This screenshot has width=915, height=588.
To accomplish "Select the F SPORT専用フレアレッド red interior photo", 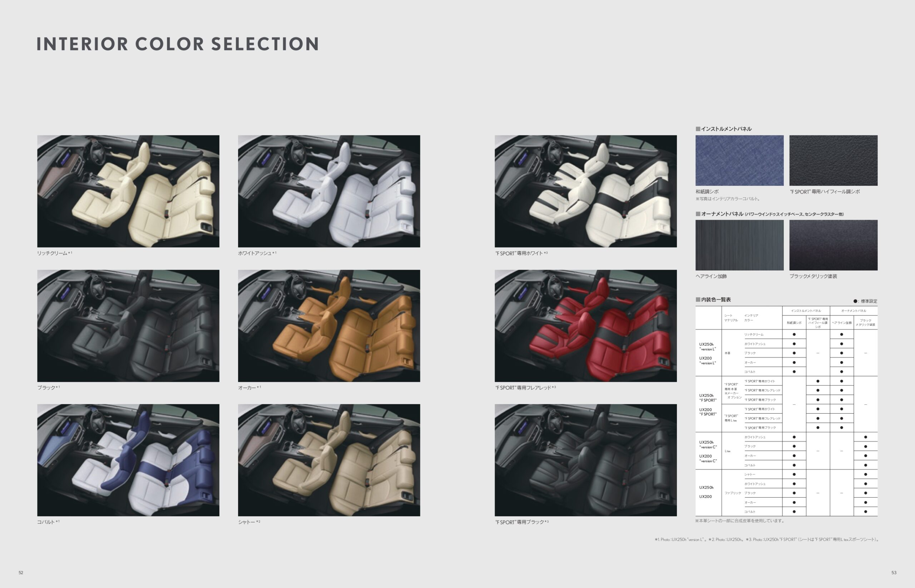I will tap(585, 326).
